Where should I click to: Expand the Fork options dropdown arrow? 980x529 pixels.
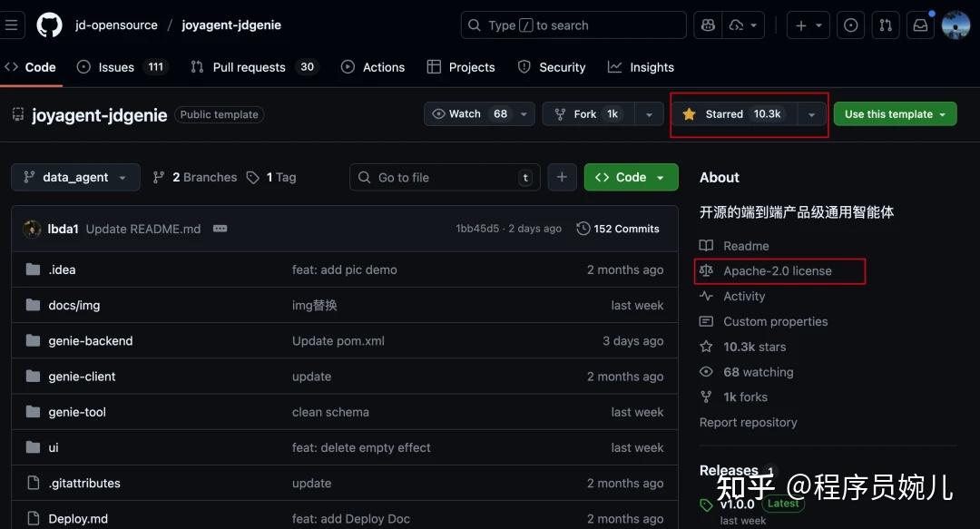650,114
